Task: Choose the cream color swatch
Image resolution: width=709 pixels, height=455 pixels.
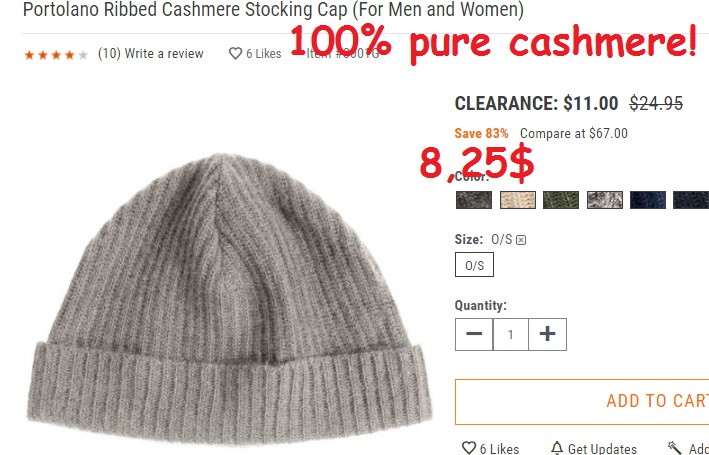Action: pyautogui.click(x=518, y=200)
